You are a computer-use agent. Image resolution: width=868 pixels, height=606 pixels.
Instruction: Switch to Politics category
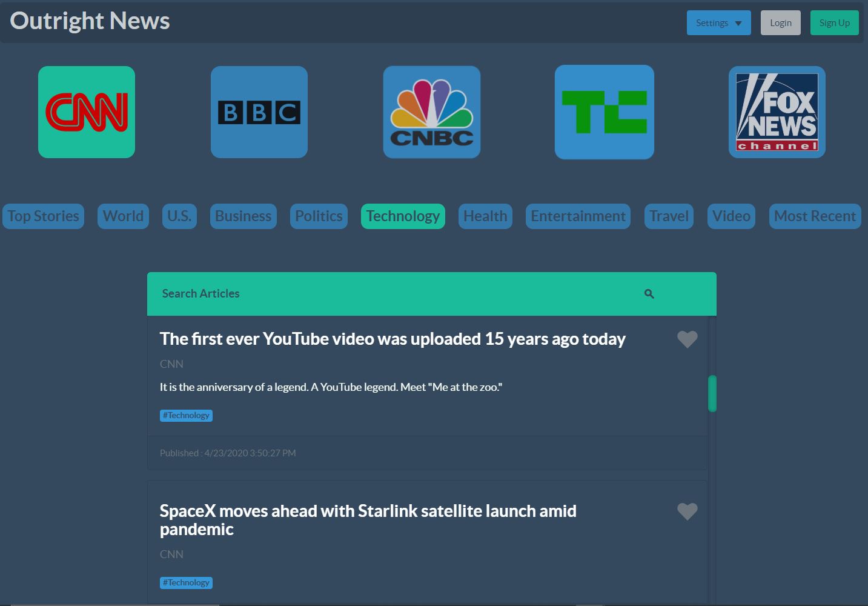click(x=319, y=216)
